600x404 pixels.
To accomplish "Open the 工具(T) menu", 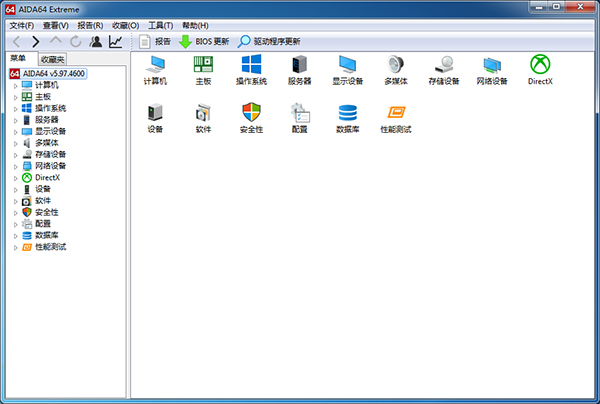I will 159,24.
